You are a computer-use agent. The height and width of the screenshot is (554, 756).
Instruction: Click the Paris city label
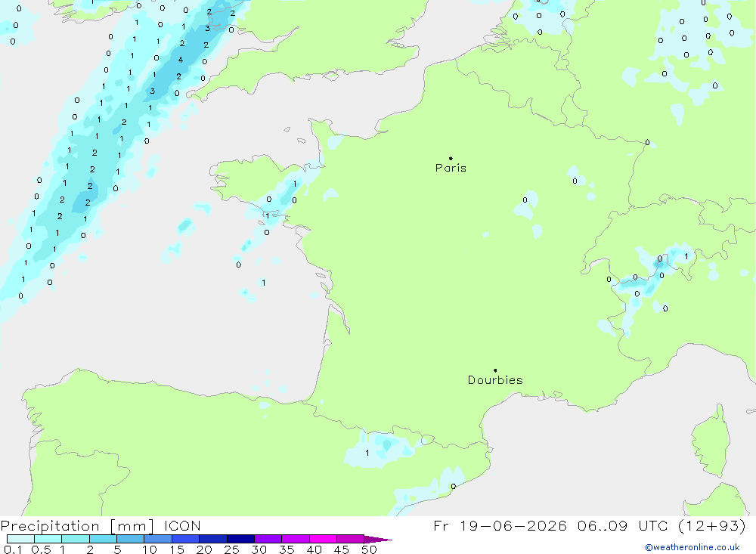pos(451,168)
